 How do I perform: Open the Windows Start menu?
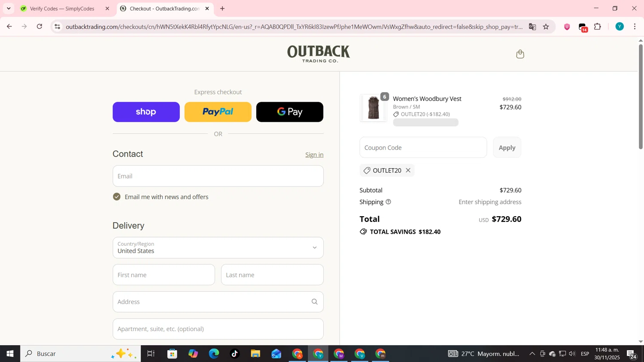tap(10, 354)
